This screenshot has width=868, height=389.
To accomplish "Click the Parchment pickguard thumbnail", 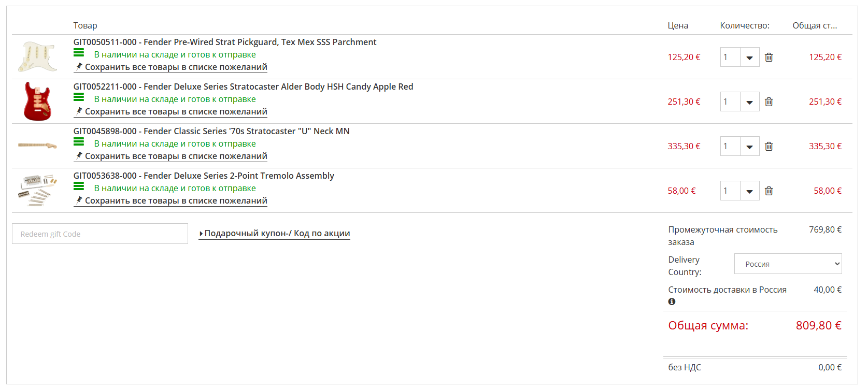I will pyautogui.click(x=37, y=56).
